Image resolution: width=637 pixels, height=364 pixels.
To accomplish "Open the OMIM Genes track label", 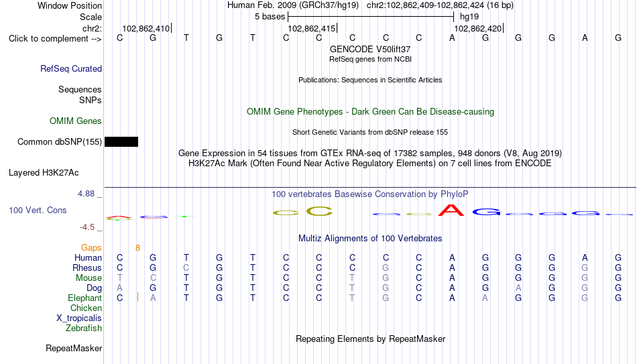I will [76, 121].
